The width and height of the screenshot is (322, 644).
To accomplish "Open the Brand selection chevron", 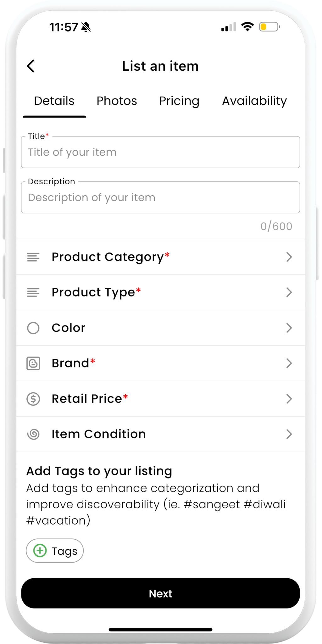I will coord(289,364).
